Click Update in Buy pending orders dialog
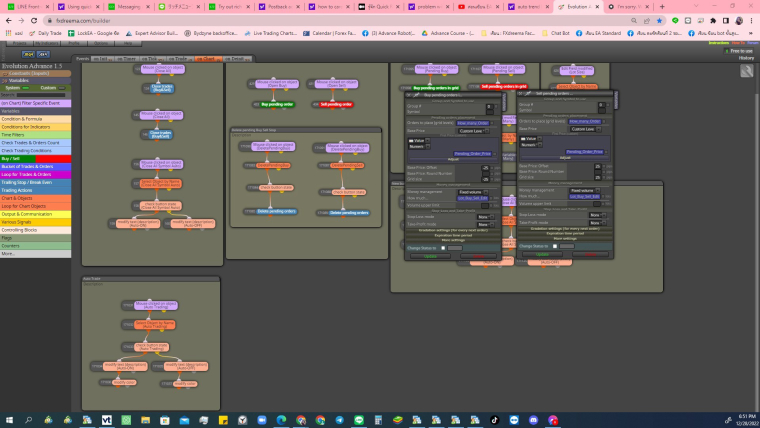This screenshot has height=428, width=760. (430, 256)
